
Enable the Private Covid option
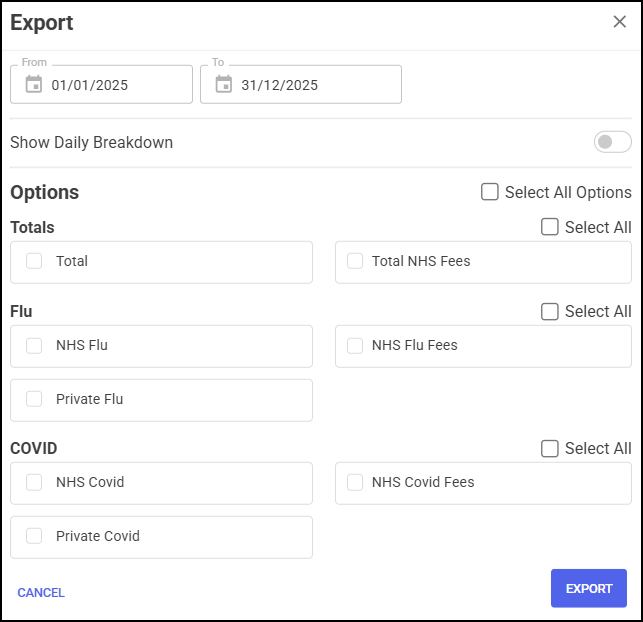34,536
